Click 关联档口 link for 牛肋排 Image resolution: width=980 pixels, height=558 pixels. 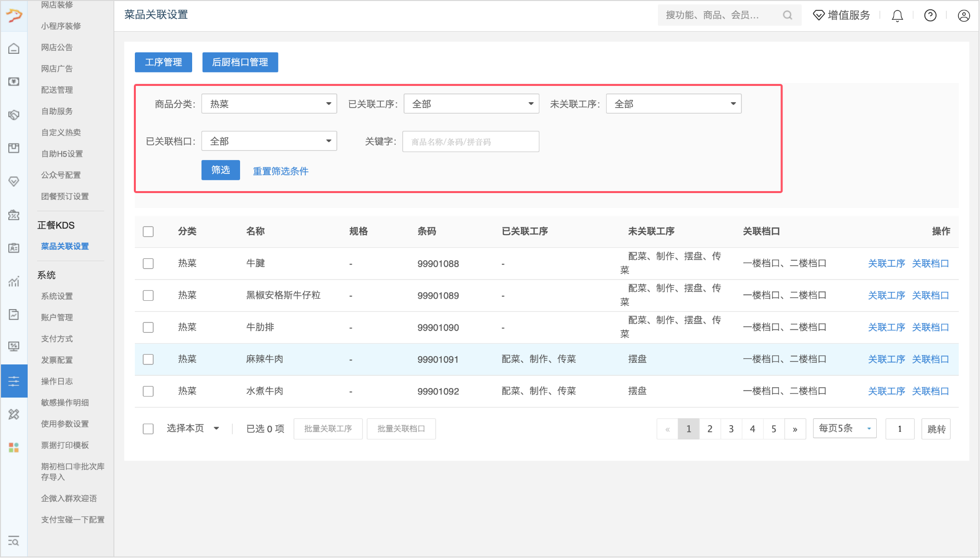tap(930, 327)
